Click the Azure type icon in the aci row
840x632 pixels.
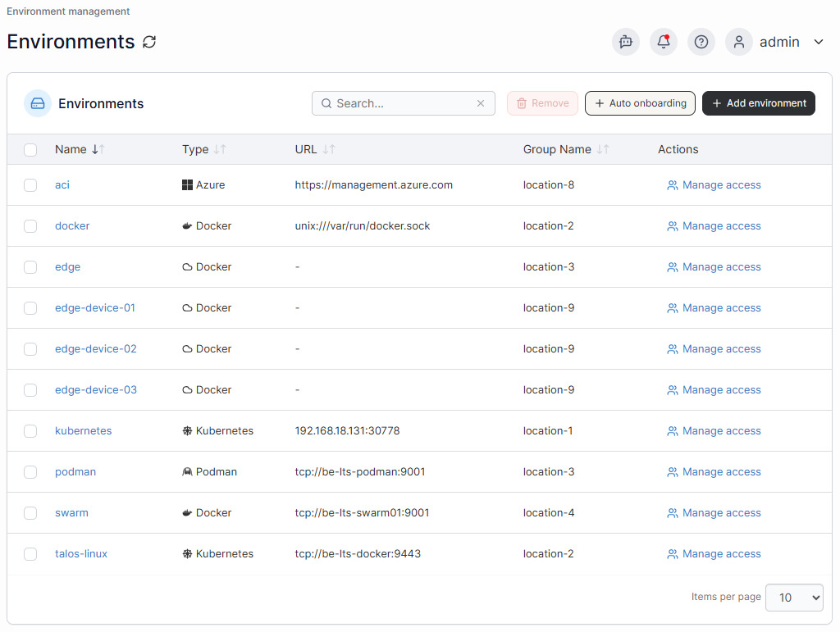tap(187, 185)
